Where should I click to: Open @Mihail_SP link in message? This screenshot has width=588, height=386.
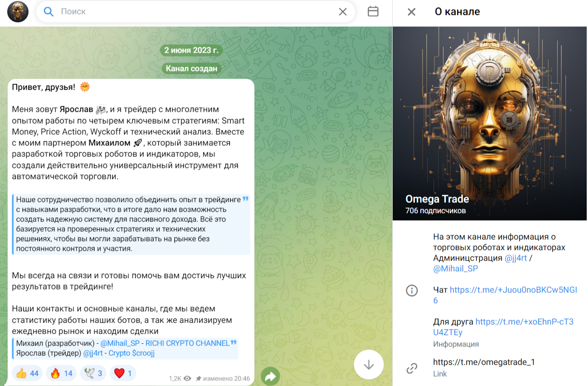coord(120,343)
